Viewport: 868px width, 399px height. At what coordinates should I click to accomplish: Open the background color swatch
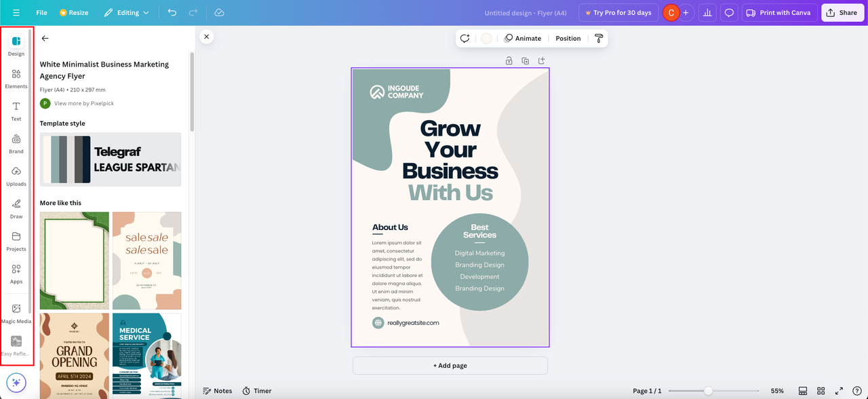click(486, 39)
